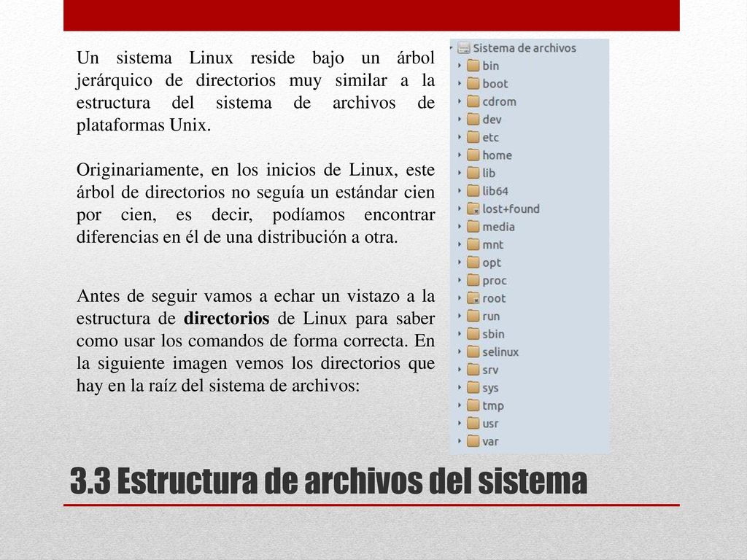Expand the var directory arrow
The height and width of the screenshot is (560, 747).
tap(460, 441)
